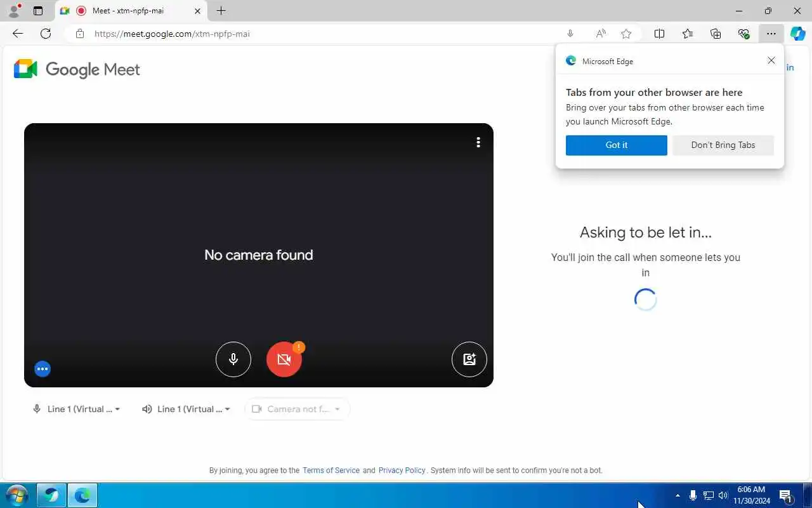Open the Favorites list
The image size is (812, 508).
tap(688, 34)
